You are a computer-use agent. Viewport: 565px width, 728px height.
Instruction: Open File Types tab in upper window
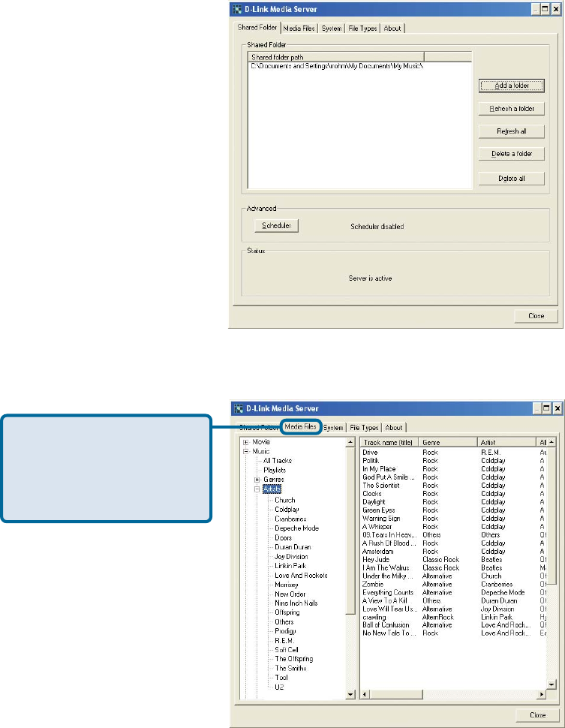[362, 29]
